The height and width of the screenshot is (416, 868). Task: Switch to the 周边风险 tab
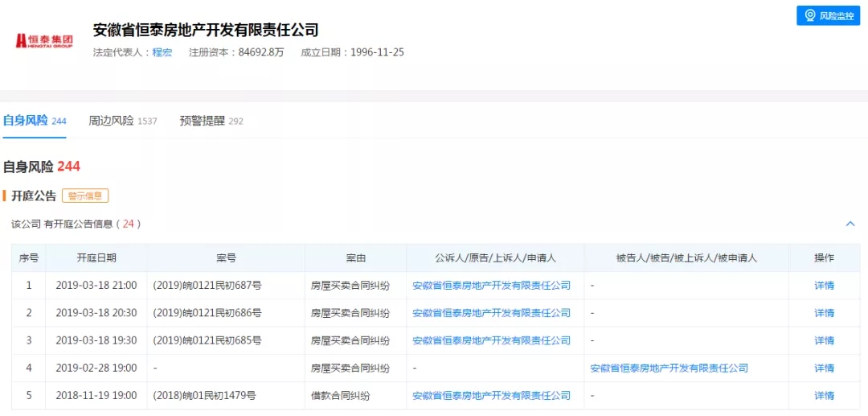[x=123, y=121]
